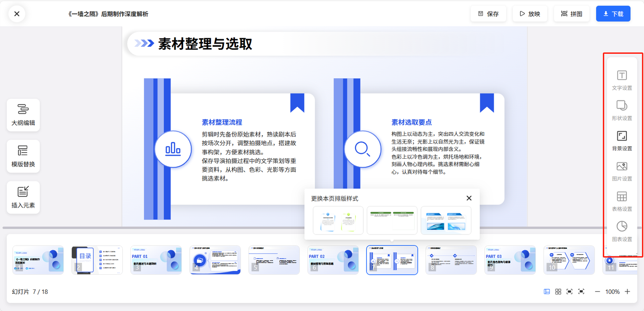This screenshot has height=311, width=644.
Task: Start slideshow with 放映 button
Action: click(529, 14)
